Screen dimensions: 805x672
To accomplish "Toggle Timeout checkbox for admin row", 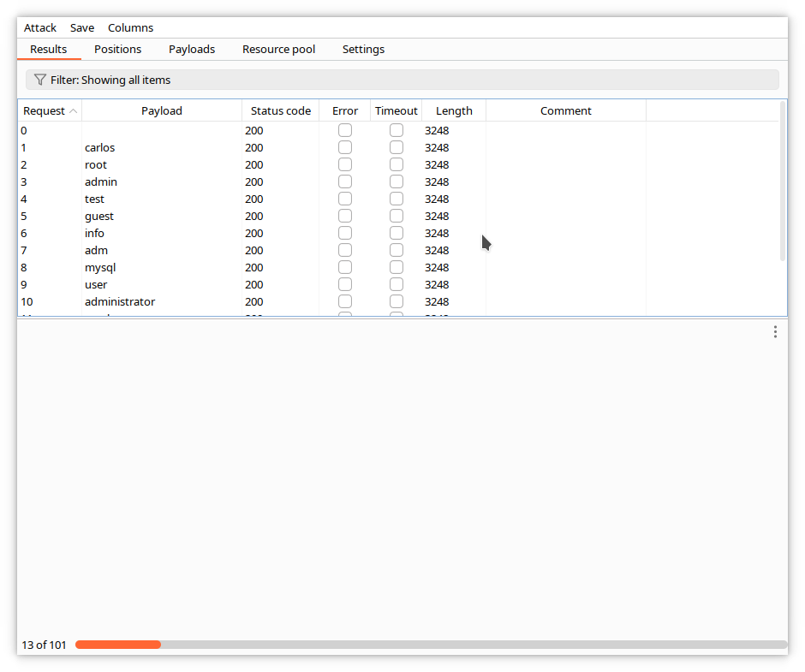I will pyautogui.click(x=397, y=181).
